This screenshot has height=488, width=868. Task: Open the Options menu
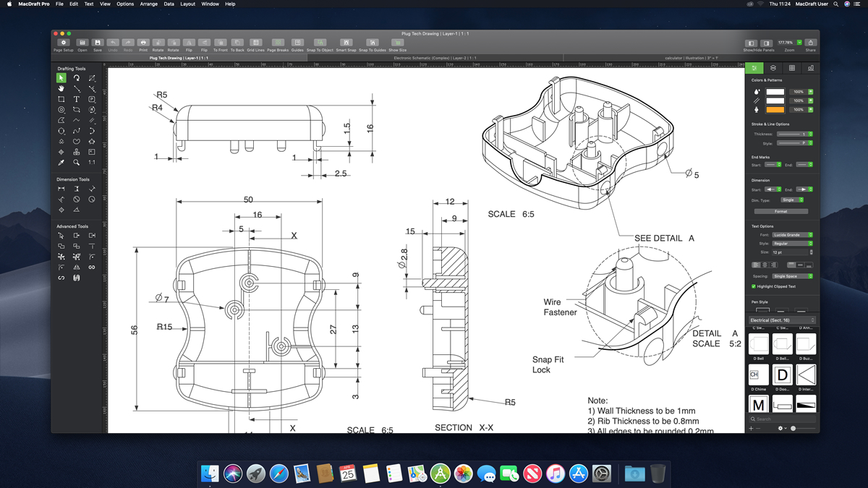click(124, 4)
